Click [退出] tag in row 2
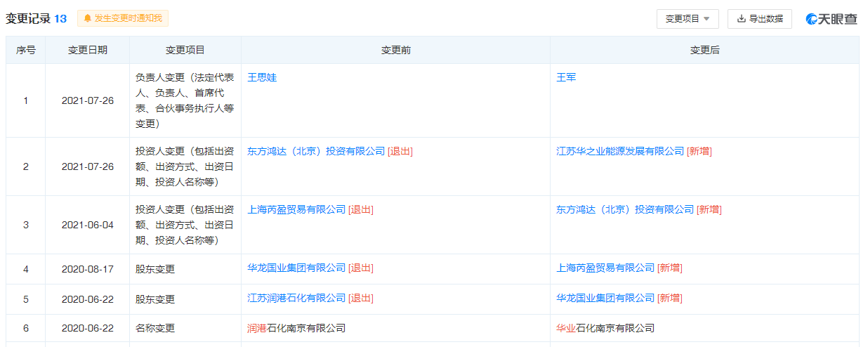Image resolution: width=868 pixels, height=347 pixels. (400, 151)
